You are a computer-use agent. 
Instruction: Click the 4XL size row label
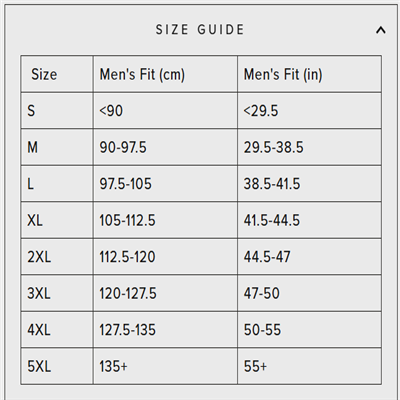[39, 330]
